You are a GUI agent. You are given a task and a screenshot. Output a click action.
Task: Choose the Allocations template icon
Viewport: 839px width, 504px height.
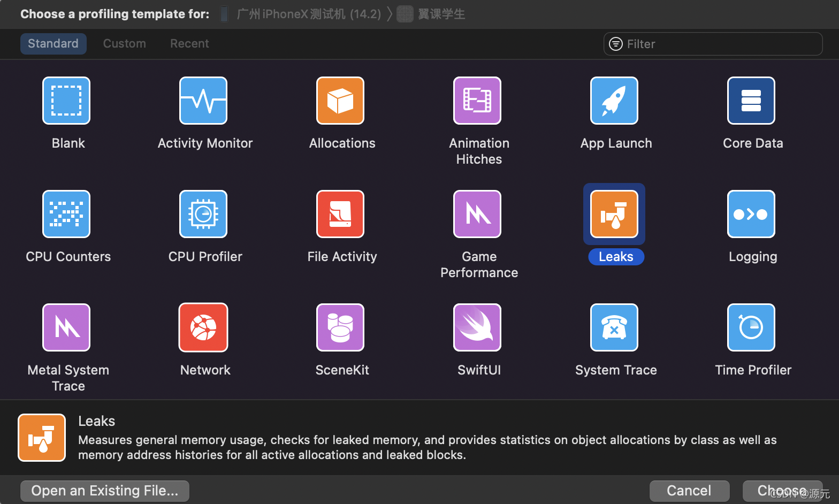click(x=340, y=101)
